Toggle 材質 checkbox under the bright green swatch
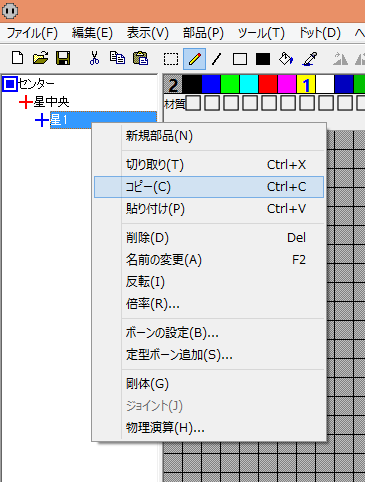The image size is (365, 482). click(231, 103)
